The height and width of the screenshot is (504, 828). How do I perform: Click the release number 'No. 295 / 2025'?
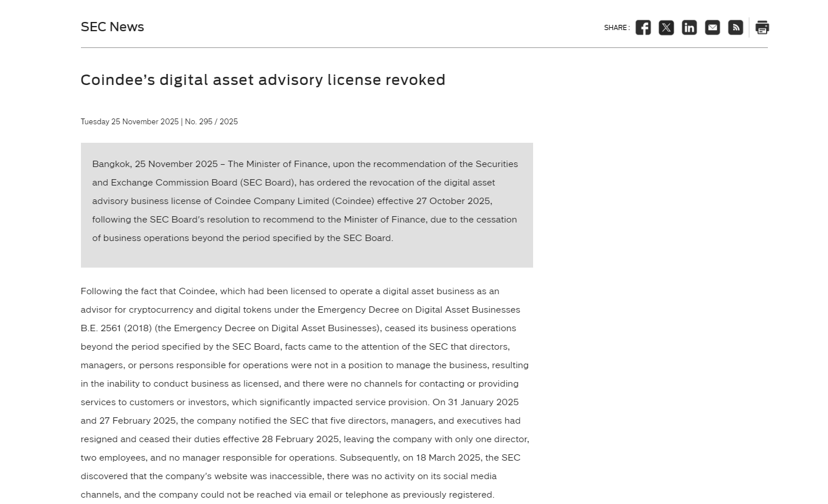pos(211,122)
